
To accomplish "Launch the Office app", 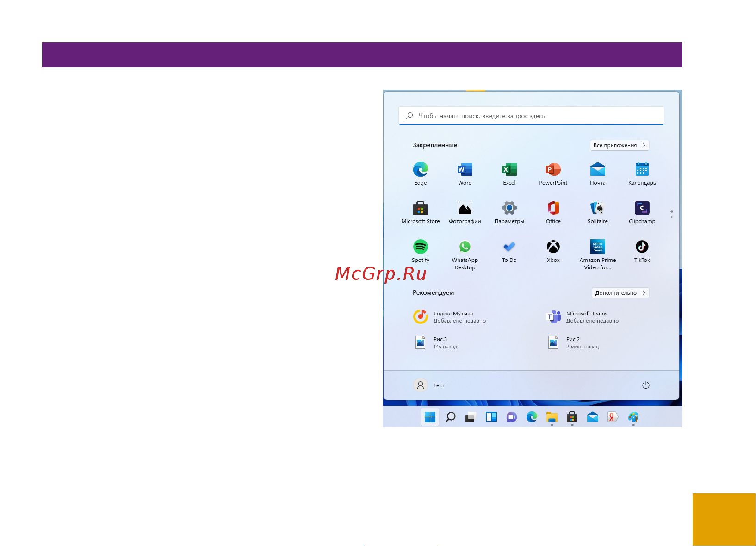I will pos(553,212).
